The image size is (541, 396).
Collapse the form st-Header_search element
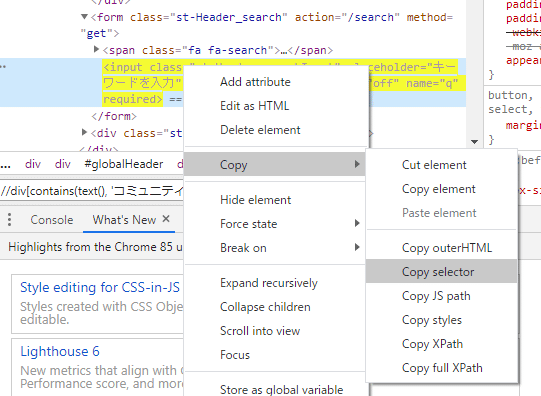click(84, 17)
